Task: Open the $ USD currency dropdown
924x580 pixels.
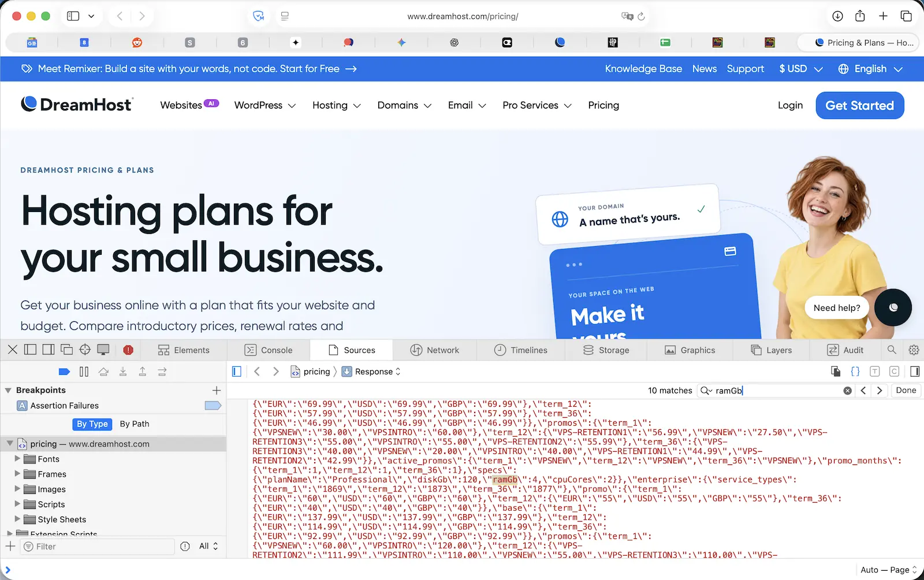Action: click(x=801, y=69)
